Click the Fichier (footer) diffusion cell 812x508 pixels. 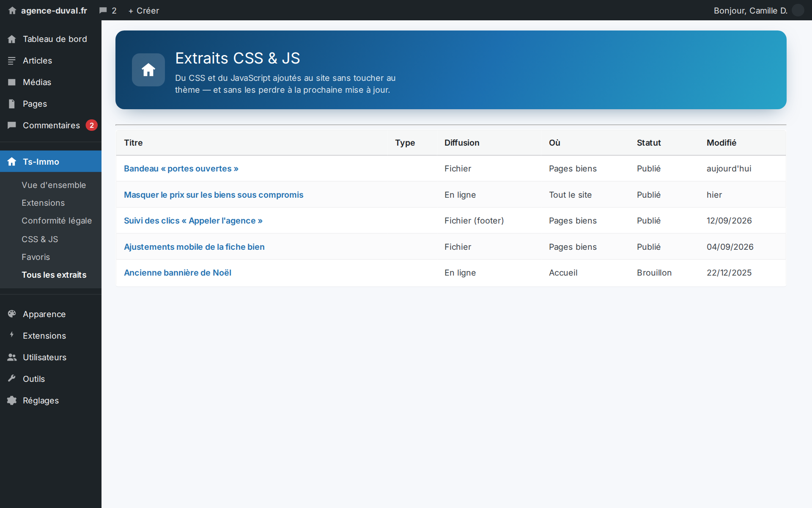pyautogui.click(x=474, y=221)
